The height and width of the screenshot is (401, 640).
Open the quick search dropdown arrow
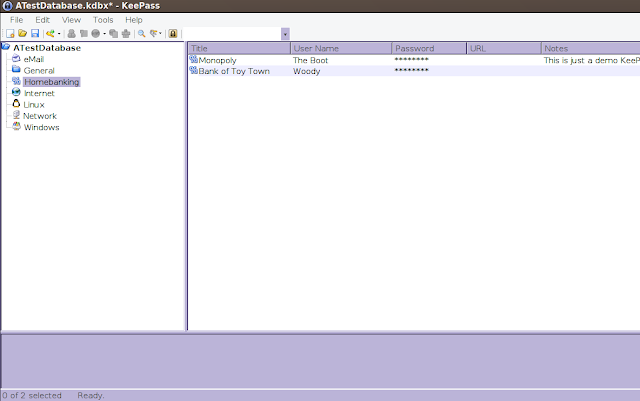coord(285,34)
